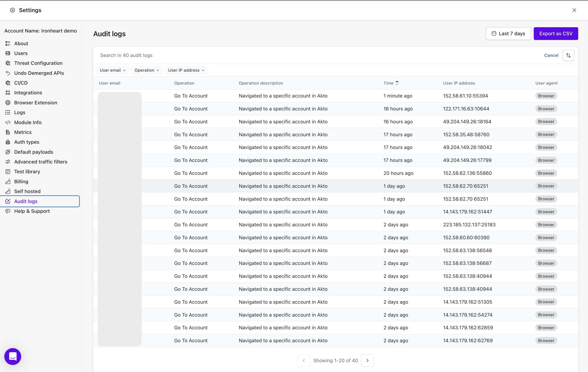Go to next page of audit logs
This screenshot has height=372, width=588.
367,360
